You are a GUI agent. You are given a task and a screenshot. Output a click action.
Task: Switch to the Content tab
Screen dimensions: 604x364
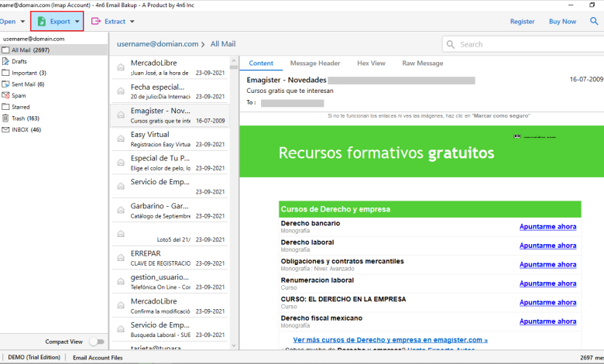261,64
